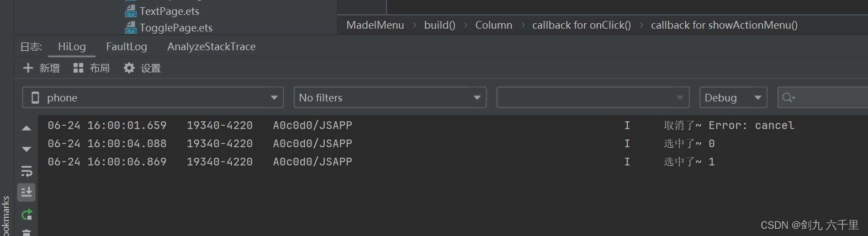The image size is (868, 236).
Task: Click the 新增 plus icon
Action: coord(28,68)
